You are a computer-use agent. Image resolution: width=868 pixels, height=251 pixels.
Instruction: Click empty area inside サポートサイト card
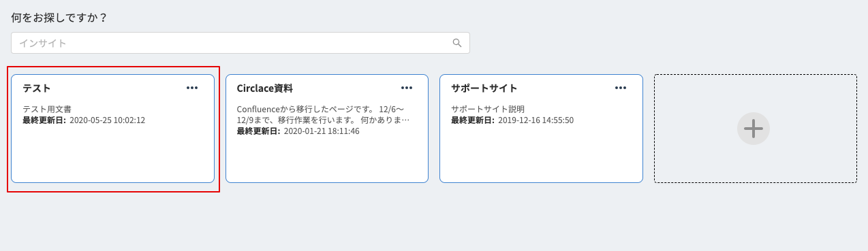(x=541, y=156)
